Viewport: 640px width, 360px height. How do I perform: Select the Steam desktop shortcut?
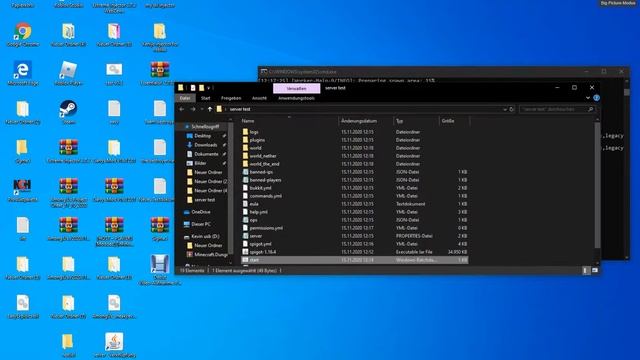(68, 109)
